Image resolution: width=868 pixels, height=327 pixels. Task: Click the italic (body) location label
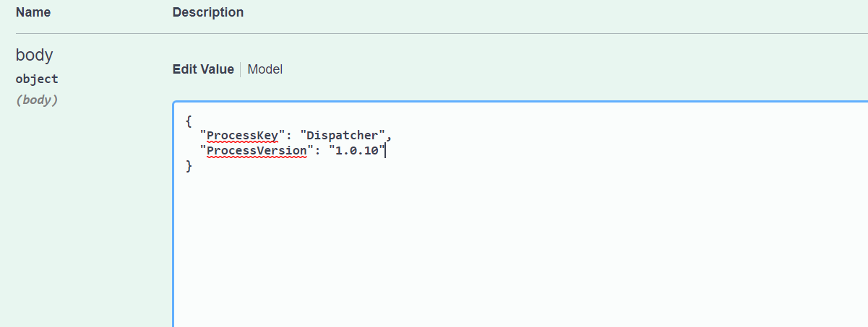[37, 100]
